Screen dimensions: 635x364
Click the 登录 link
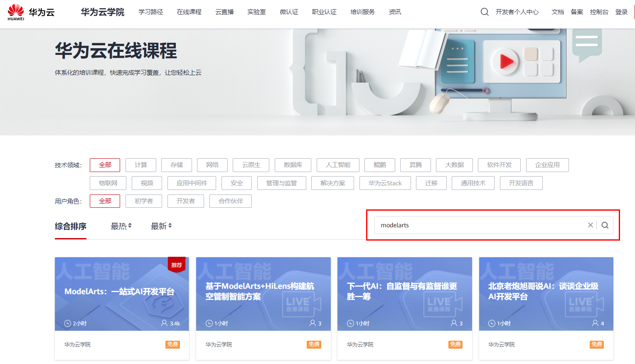coord(621,12)
